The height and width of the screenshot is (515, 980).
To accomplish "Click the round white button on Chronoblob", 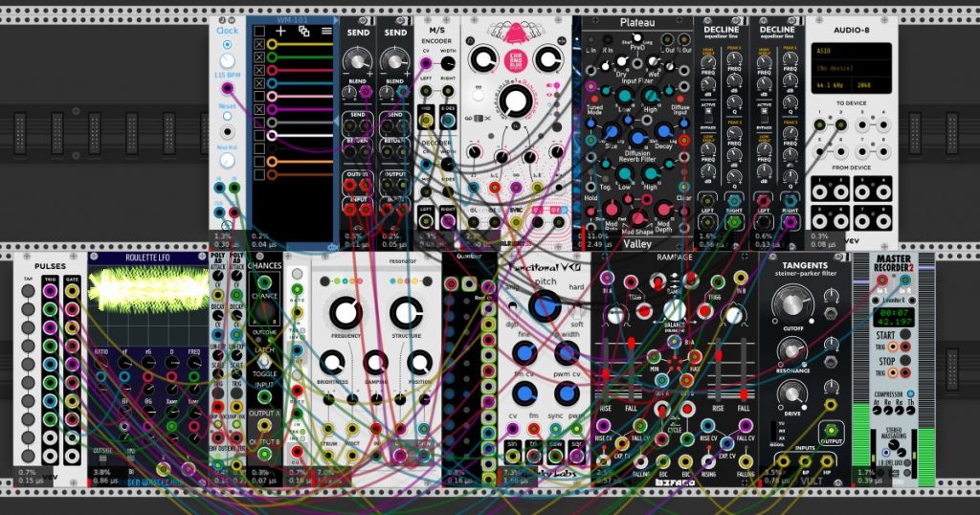I will tap(479, 95).
